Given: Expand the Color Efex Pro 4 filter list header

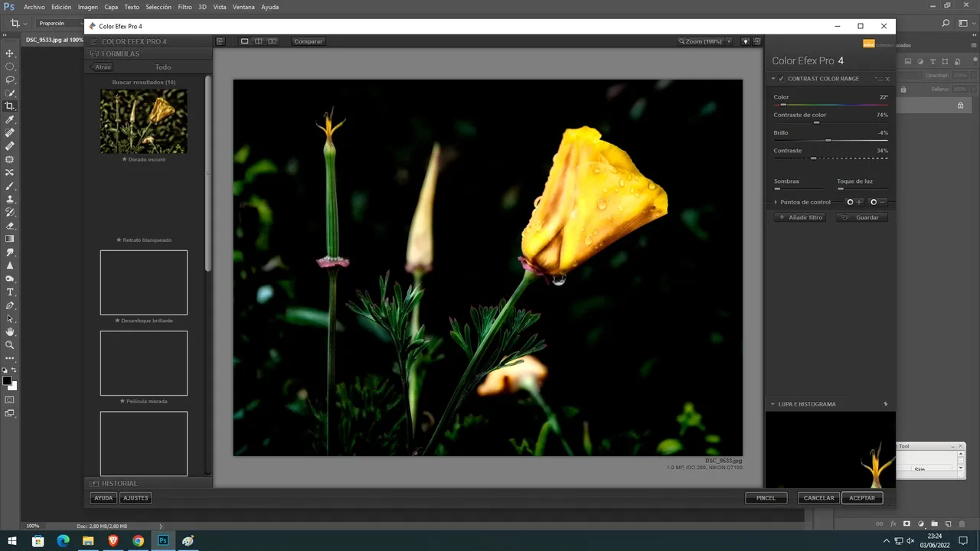Looking at the screenshot, I should [x=149, y=41].
